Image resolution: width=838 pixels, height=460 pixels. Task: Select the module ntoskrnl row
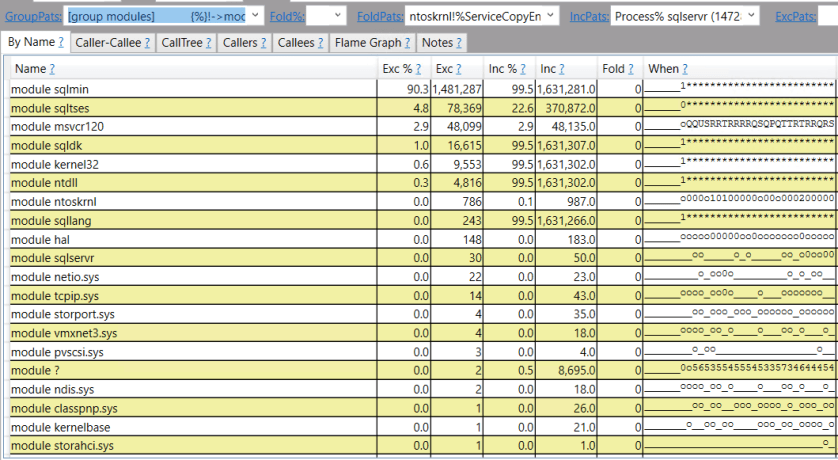(x=422, y=201)
